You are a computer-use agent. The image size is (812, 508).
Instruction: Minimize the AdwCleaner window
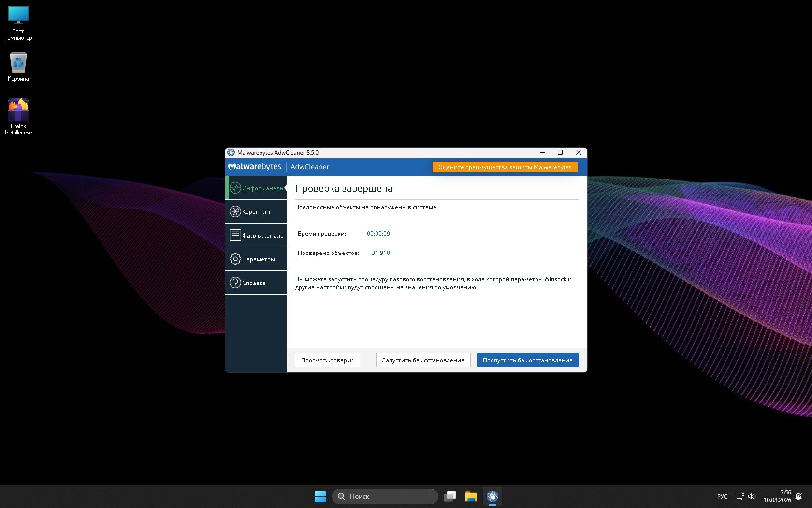543,152
